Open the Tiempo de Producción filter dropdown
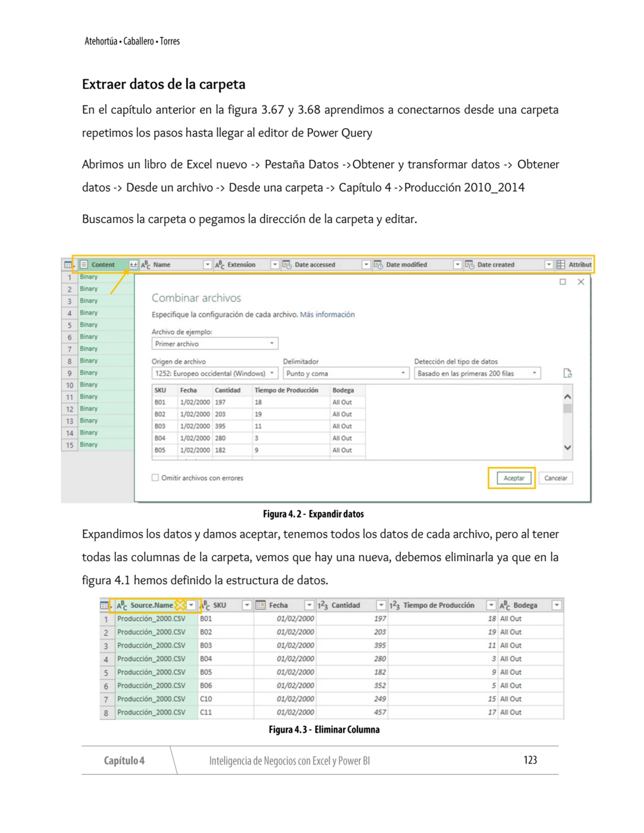Image resolution: width=644 pixels, height=833 pixels. pyautogui.click(x=492, y=605)
